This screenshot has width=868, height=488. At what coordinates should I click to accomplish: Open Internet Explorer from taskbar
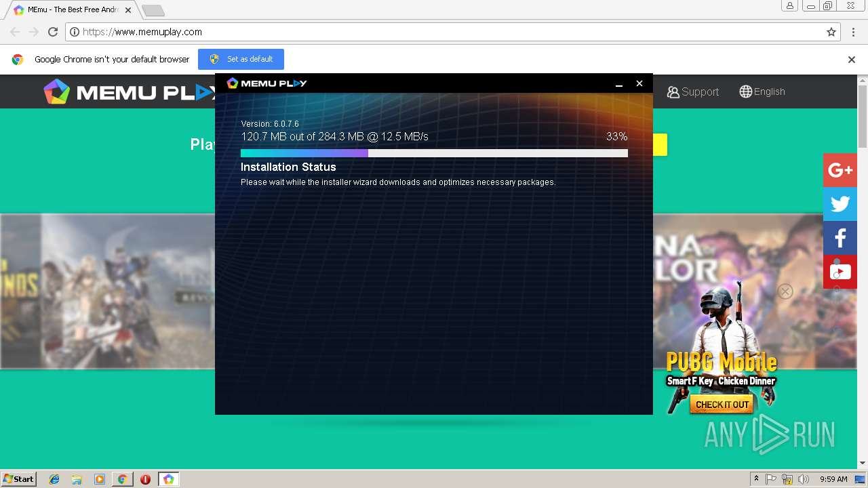click(x=54, y=479)
